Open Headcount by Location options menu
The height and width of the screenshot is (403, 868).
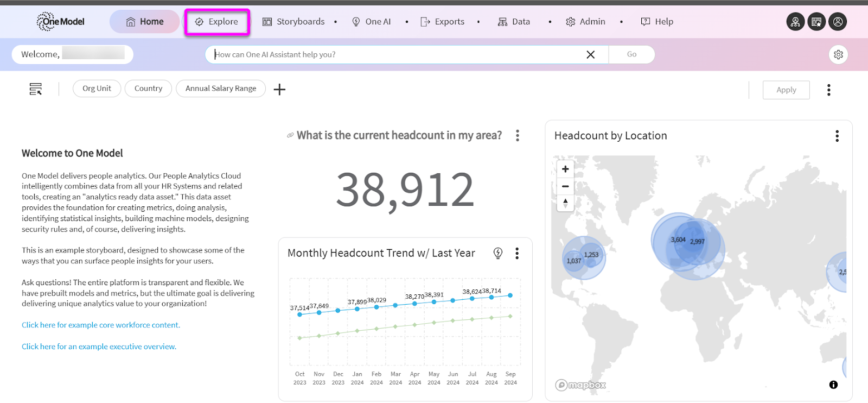tap(837, 136)
